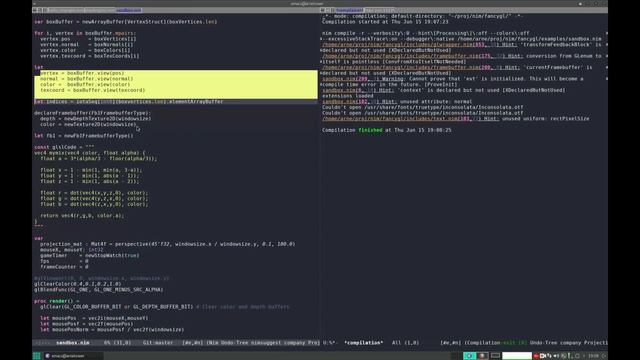Click 'gameTimer = newStopWatch(true)' line
This screenshot has height=360, width=640.
pyautogui.click(x=89, y=256)
